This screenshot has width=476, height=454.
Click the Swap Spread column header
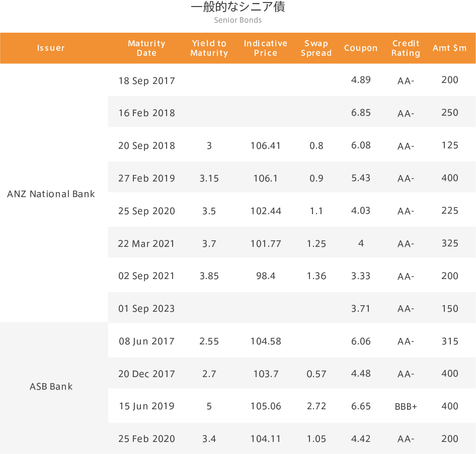coord(316,48)
